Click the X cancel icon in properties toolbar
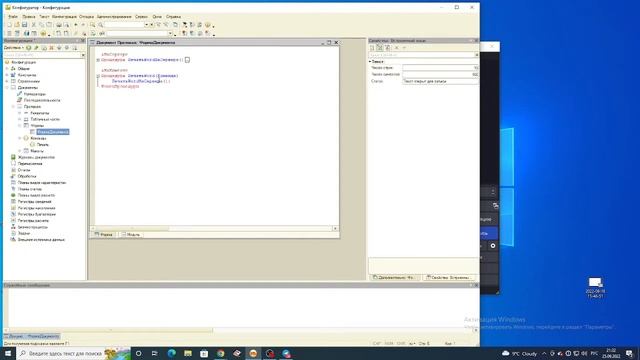This screenshot has width=640, height=360. (396, 48)
